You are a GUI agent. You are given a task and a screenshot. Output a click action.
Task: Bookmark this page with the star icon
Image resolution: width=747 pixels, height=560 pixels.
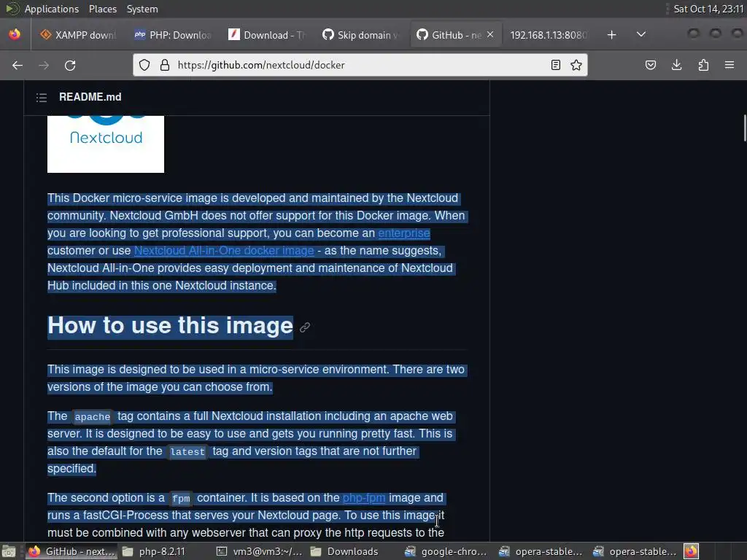[x=576, y=65]
